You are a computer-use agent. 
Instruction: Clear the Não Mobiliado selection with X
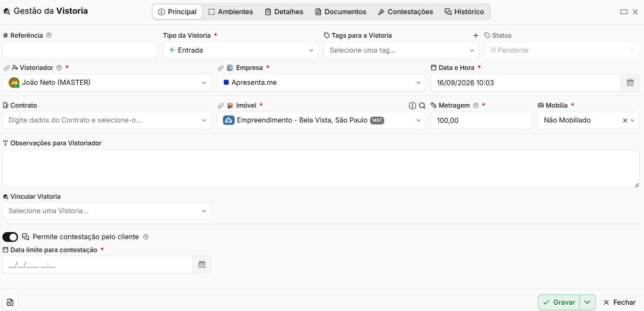coord(625,121)
